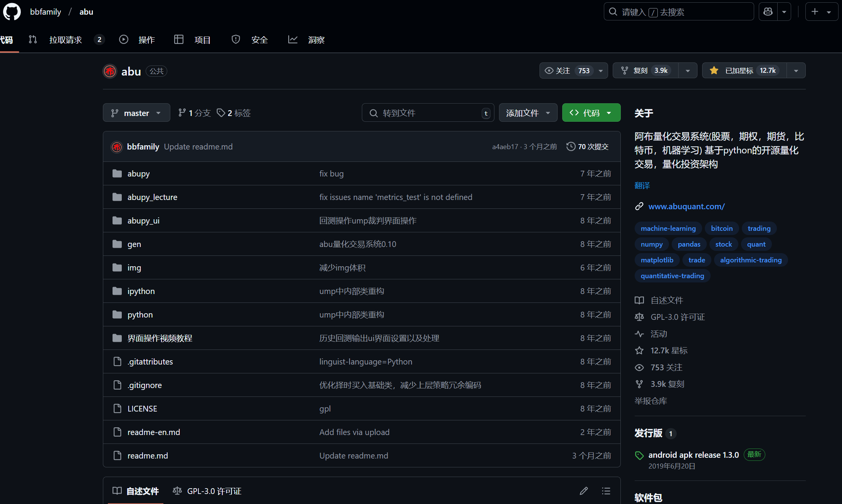This screenshot has height=504, width=842.
Task: Click the GitHub Octocat logo
Action: 12,12
